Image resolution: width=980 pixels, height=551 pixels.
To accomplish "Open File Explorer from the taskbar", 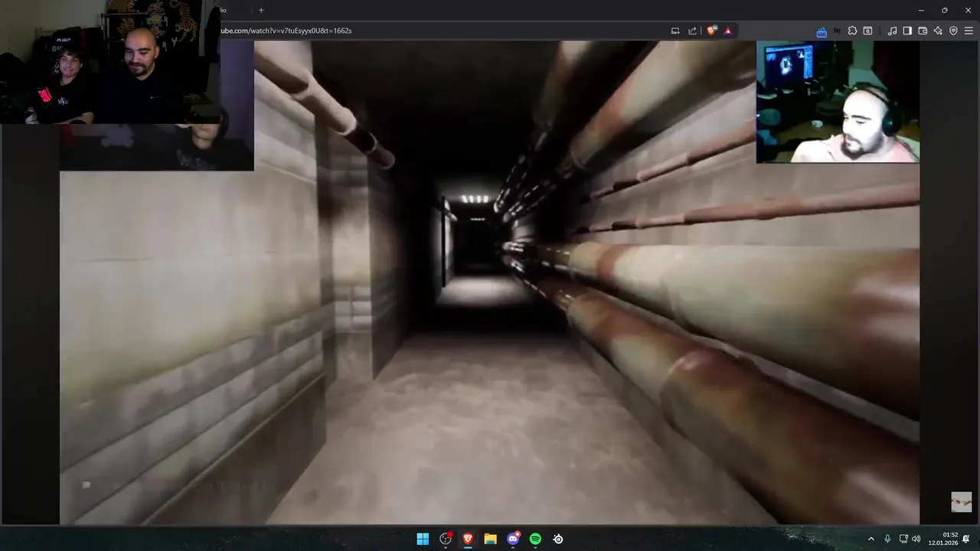I will 490,539.
